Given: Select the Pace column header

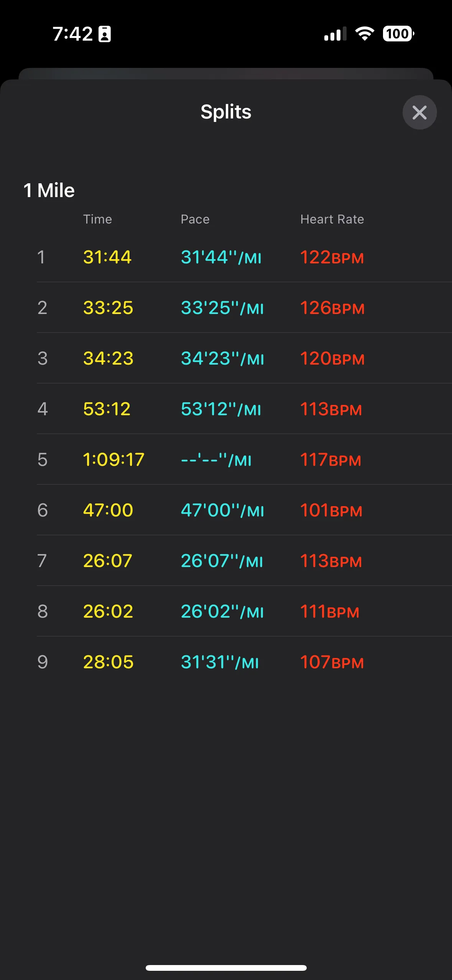Looking at the screenshot, I should (x=195, y=219).
